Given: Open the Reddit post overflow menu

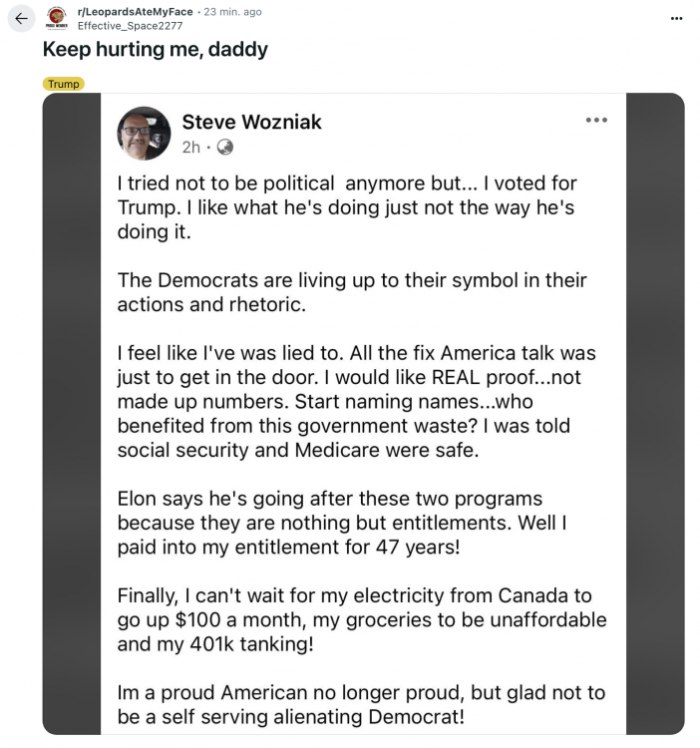Looking at the screenshot, I should pos(677,18).
